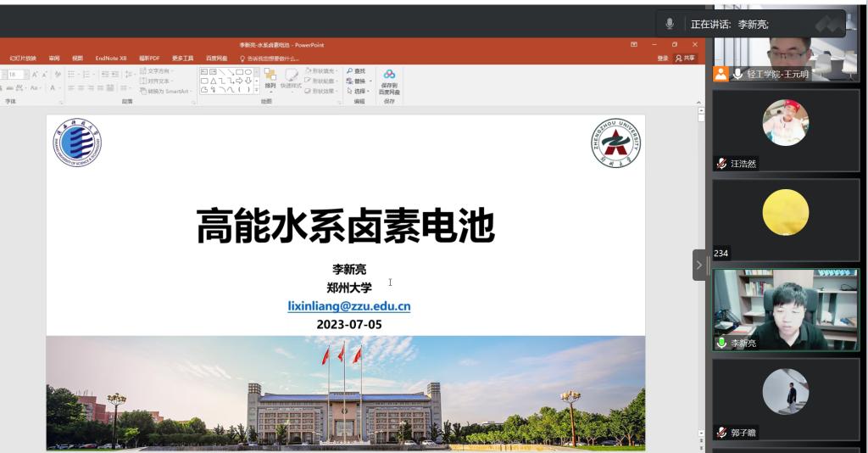The width and height of the screenshot is (868, 453).
Task: Switch to the EndNote X8 tab
Action: tap(110, 58)
